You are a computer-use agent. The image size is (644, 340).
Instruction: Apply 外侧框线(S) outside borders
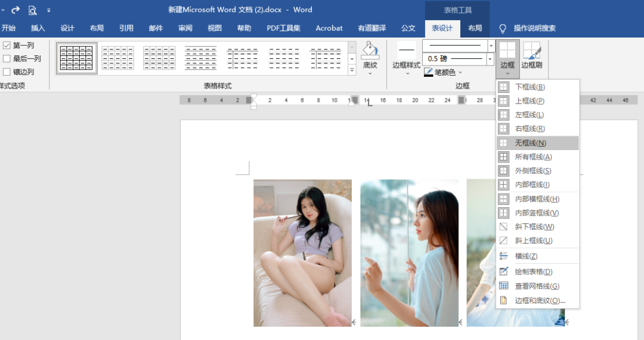538,171
